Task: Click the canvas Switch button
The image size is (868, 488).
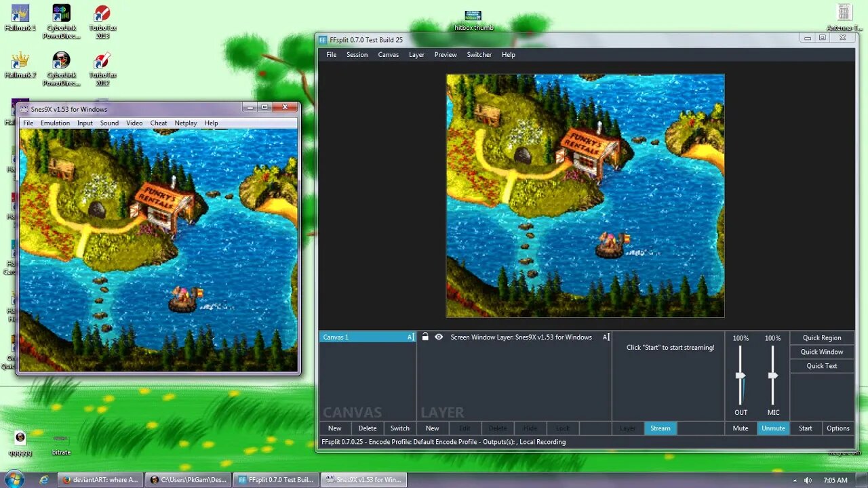Action: click(400, 428)
